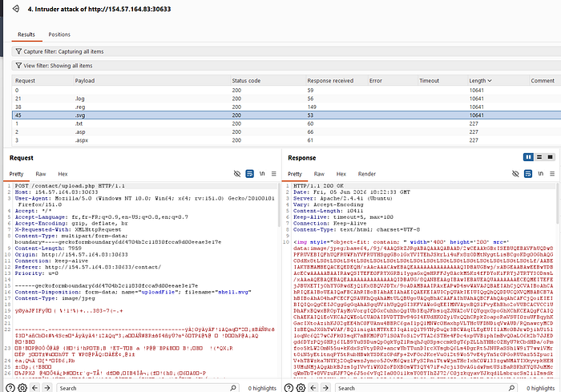This screenshot has width=561, height=392.
Task: Select Raw tab in Request panel
Action: coord(41,174)
